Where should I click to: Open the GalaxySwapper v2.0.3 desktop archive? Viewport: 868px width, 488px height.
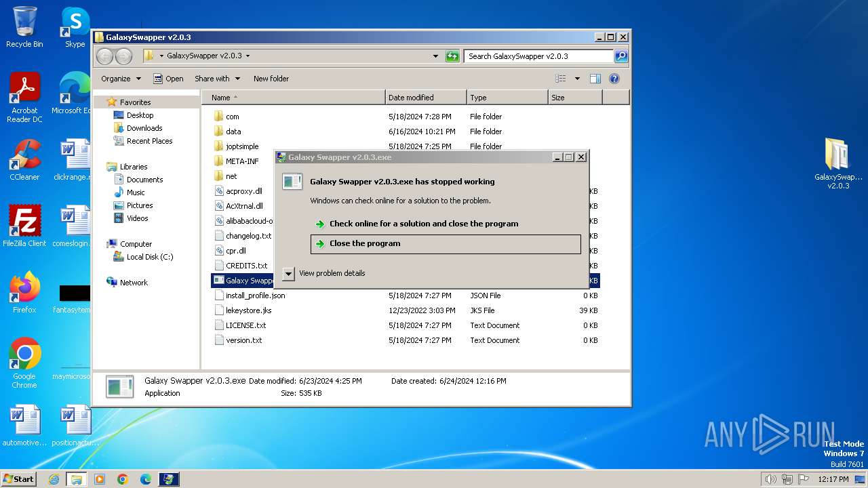pos(838,163)
